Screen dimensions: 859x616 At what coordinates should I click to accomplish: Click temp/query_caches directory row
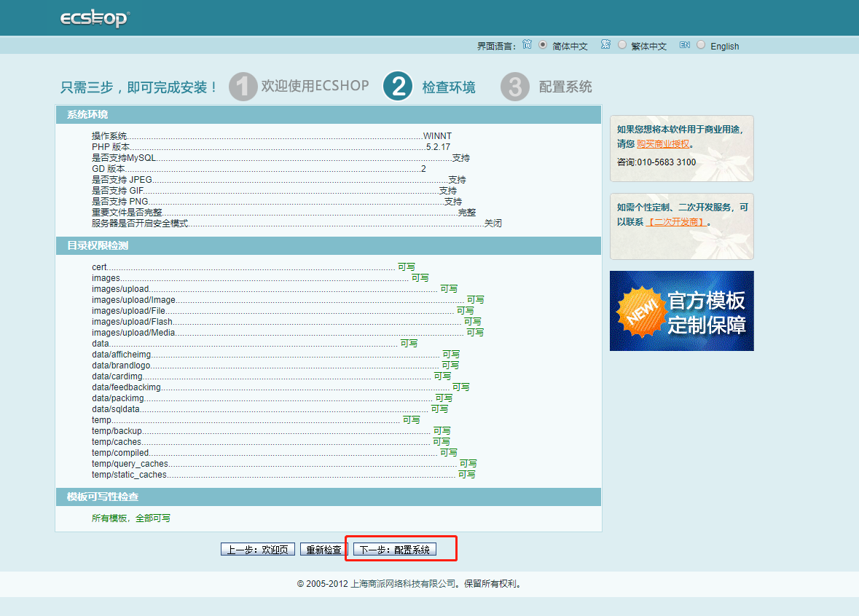coord(283,464)
